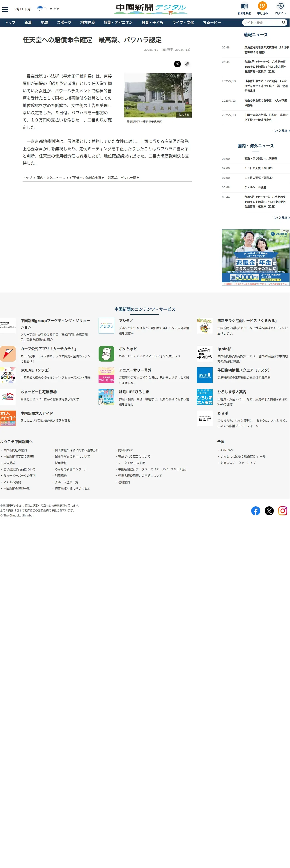Click the asta housing icon
The width and height of the screenshot is (290, 868).
[x=205, y=375]
